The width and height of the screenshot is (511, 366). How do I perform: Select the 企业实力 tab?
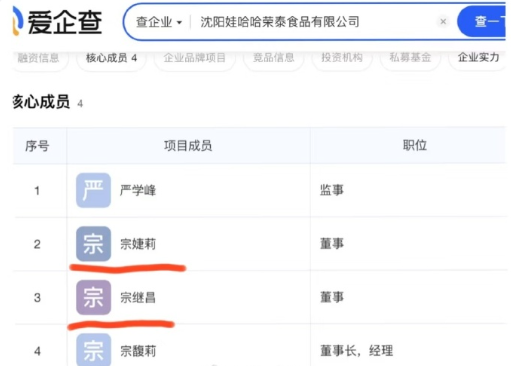coord(478,58)
